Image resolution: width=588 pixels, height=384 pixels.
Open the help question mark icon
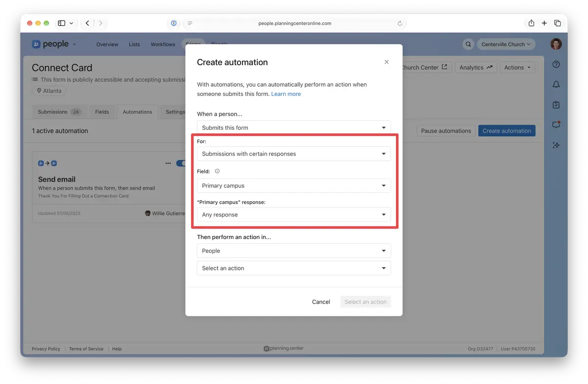tap(556, 64)
